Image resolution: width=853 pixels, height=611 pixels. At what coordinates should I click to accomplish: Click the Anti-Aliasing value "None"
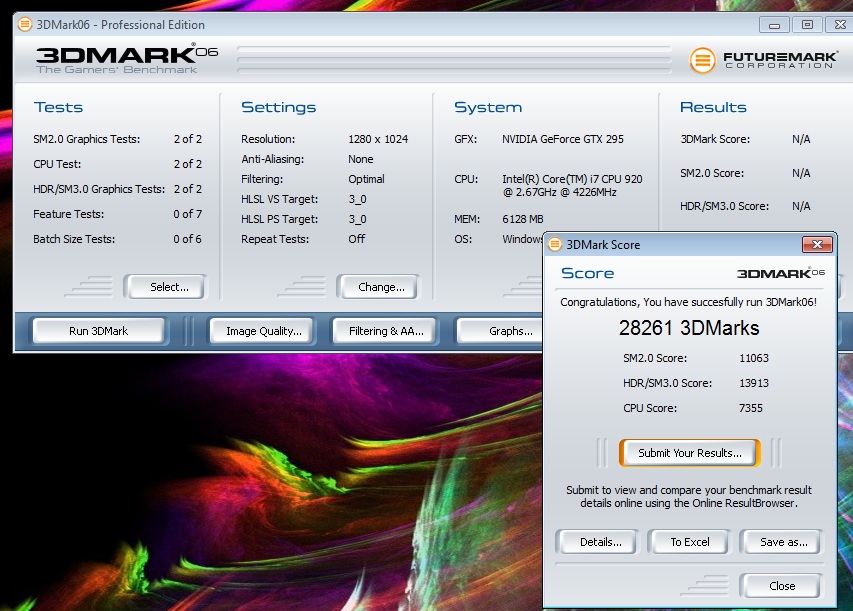point(361,159)
